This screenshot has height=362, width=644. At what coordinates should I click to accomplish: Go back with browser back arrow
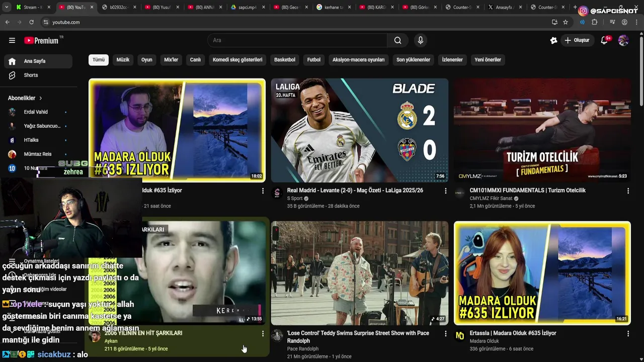(7, 22)
